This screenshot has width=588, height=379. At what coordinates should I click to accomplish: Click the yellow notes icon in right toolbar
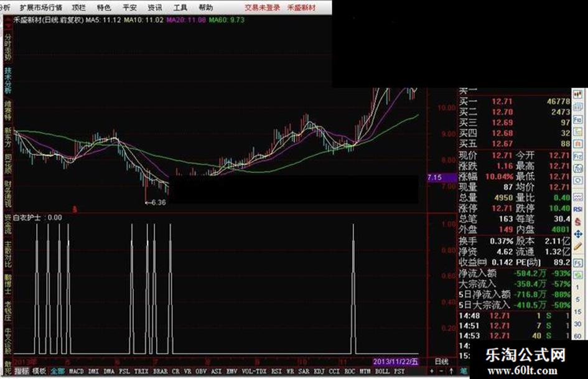point(578,132)
